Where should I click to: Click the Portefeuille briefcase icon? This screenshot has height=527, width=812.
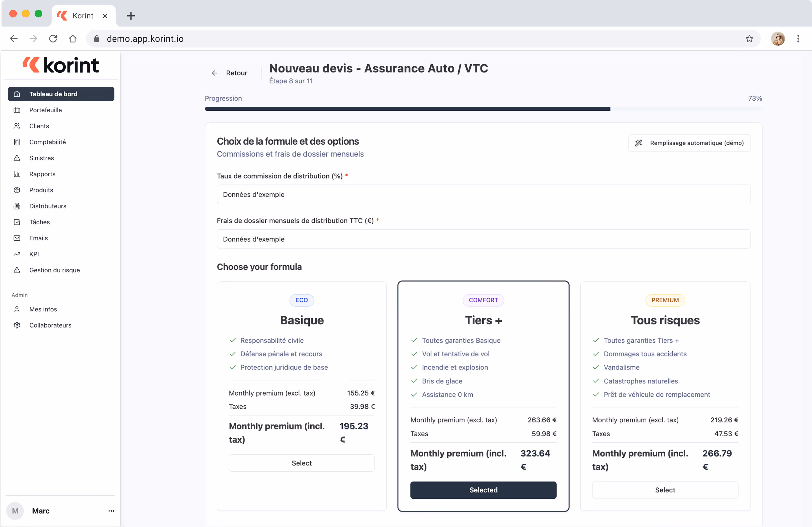click(17, 110)
